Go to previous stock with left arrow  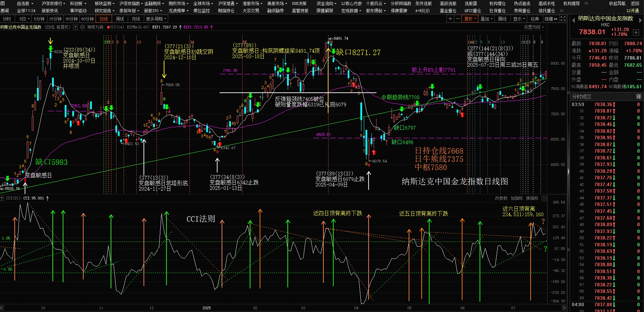573,20
